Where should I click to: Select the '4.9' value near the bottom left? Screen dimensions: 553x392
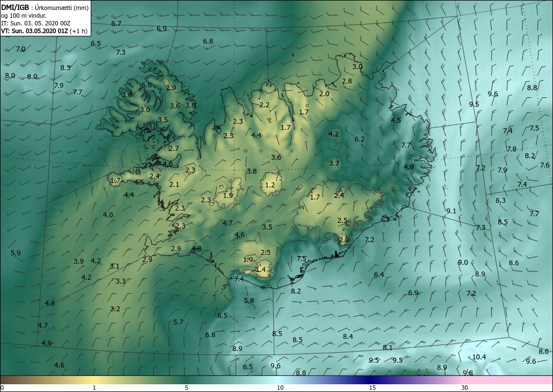(46, 343)
